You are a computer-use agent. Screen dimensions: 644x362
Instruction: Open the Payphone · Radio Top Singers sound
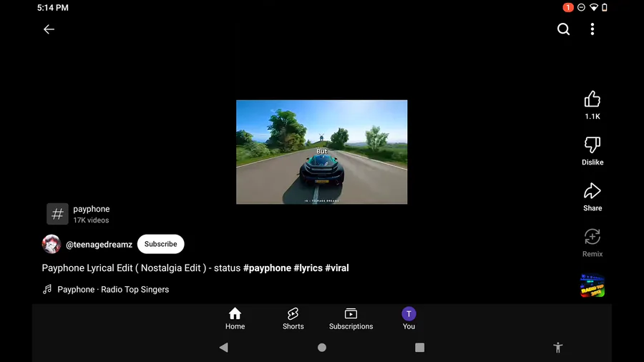click(113, 289)
